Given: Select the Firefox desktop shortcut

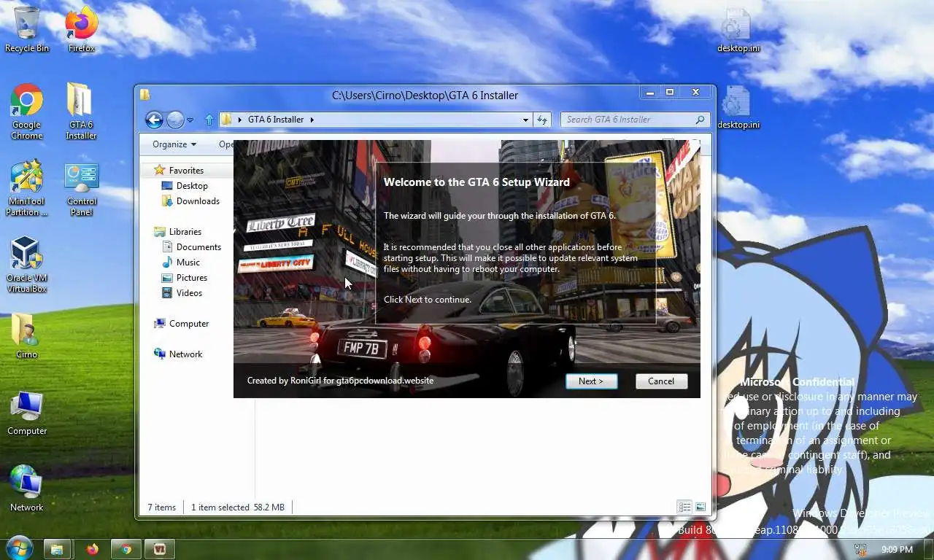Looking at the screenshot, I should (x=81, y=29).
